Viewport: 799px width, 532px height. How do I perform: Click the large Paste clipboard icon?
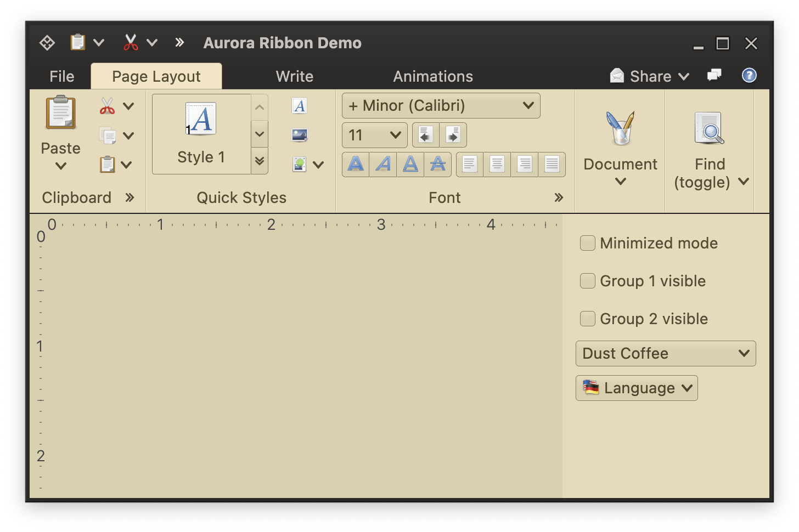[61, 112]
